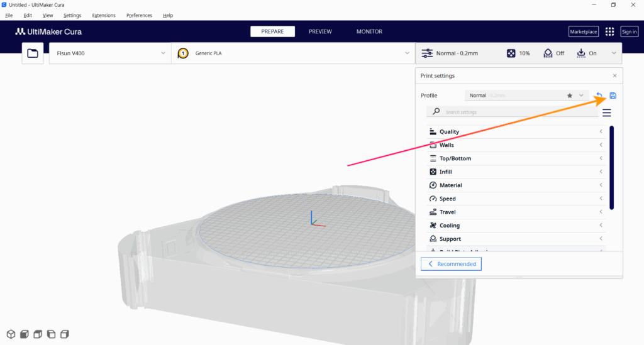Close the Print settings panel
644x345 pixels.
click(615, 75)
